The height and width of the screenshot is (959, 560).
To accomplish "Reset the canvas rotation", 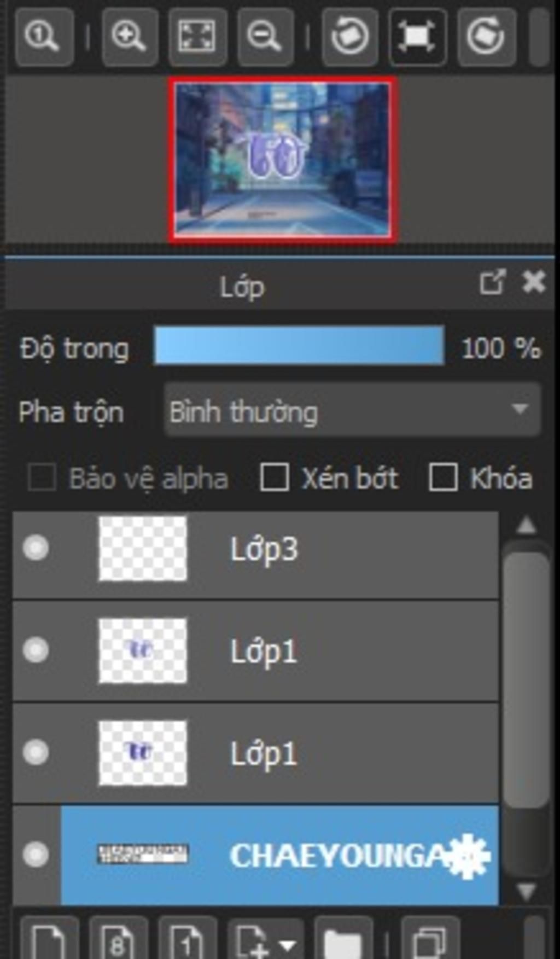I will tap(417, 36).
